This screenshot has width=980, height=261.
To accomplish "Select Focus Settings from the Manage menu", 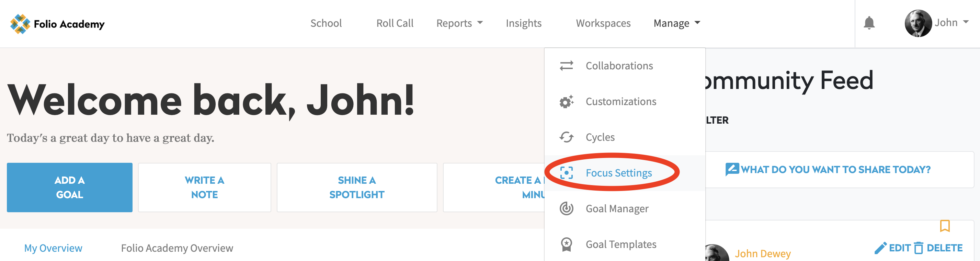I will [618, 173].
